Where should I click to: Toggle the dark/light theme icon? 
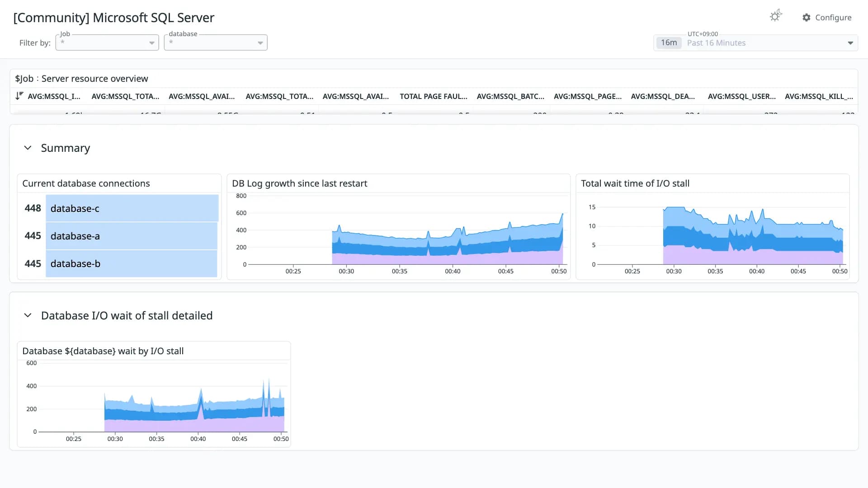776,16
